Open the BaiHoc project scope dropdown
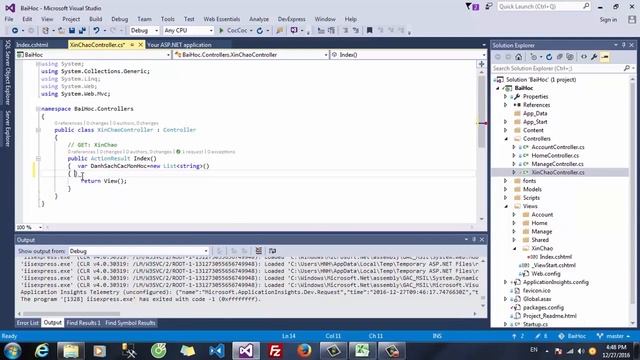Image resolution: width=640 pixels, height=360 pixels. click(x=93, y=55)
